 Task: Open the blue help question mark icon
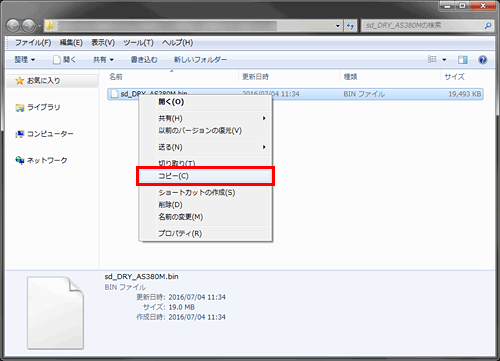tap(482, 60)
